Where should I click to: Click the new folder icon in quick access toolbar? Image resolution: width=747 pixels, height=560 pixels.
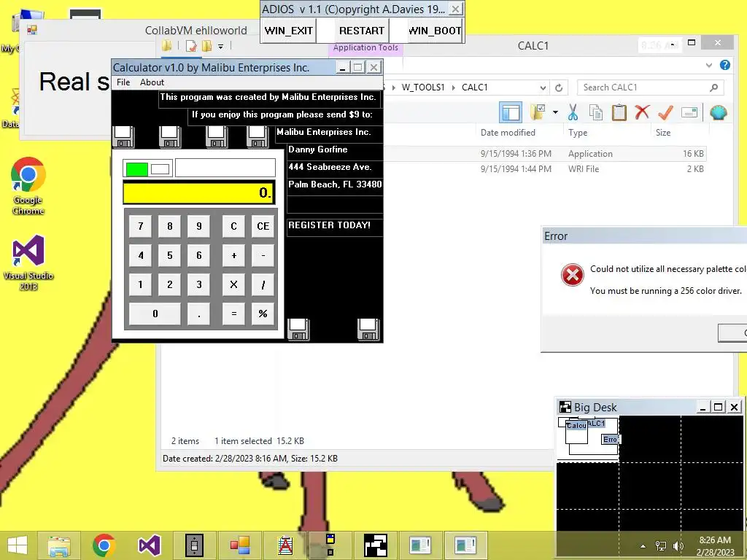(206, 46)
